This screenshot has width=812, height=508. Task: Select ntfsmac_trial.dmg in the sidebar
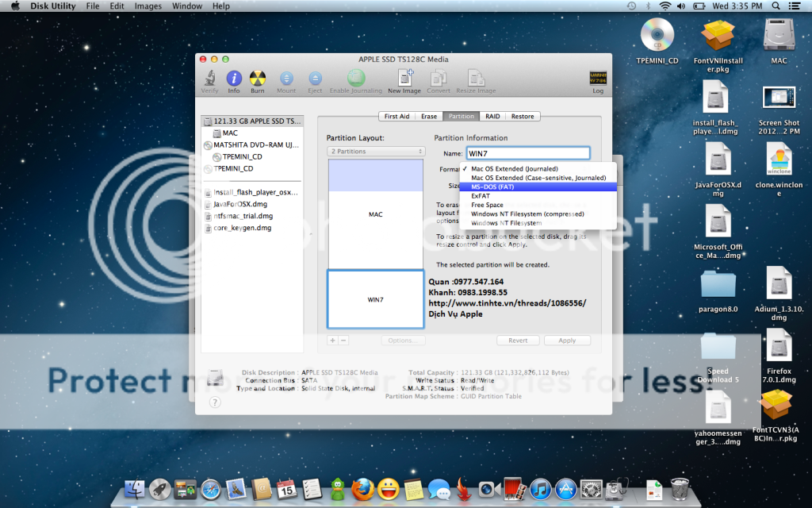coord(243,216)
